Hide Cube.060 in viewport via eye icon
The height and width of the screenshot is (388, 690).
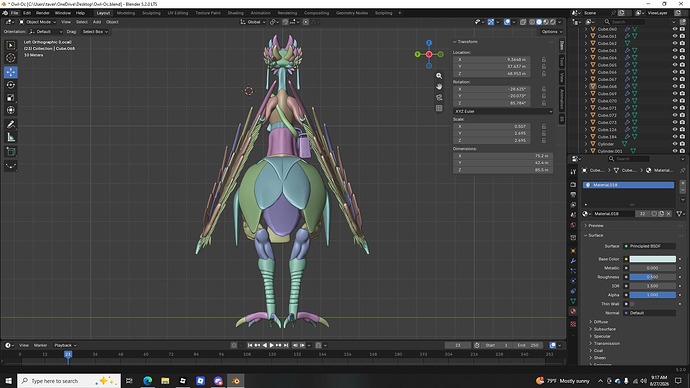(x=675, y=29)
